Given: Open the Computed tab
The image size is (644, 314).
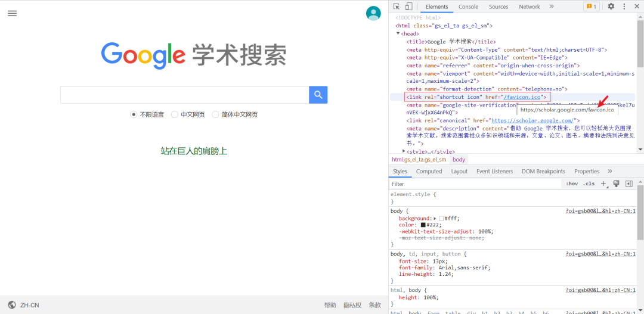Looking at the screenshot, I should pos(429,171).
